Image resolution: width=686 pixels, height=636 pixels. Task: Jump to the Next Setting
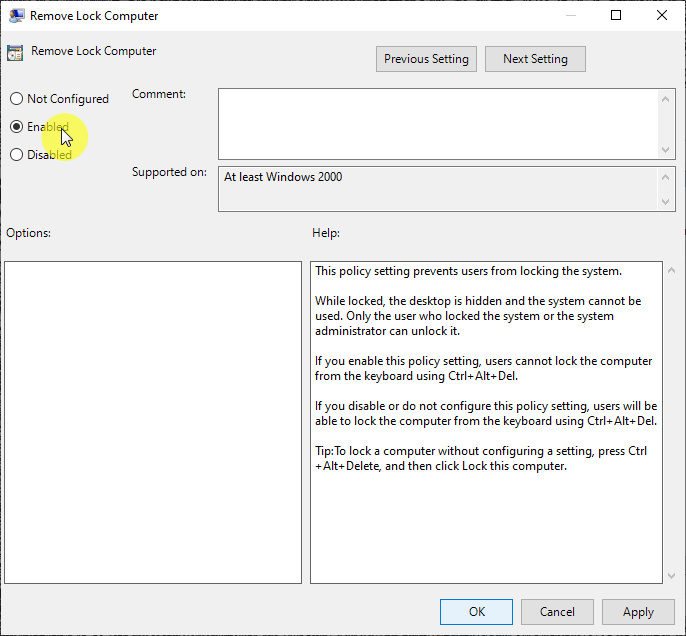535,59
